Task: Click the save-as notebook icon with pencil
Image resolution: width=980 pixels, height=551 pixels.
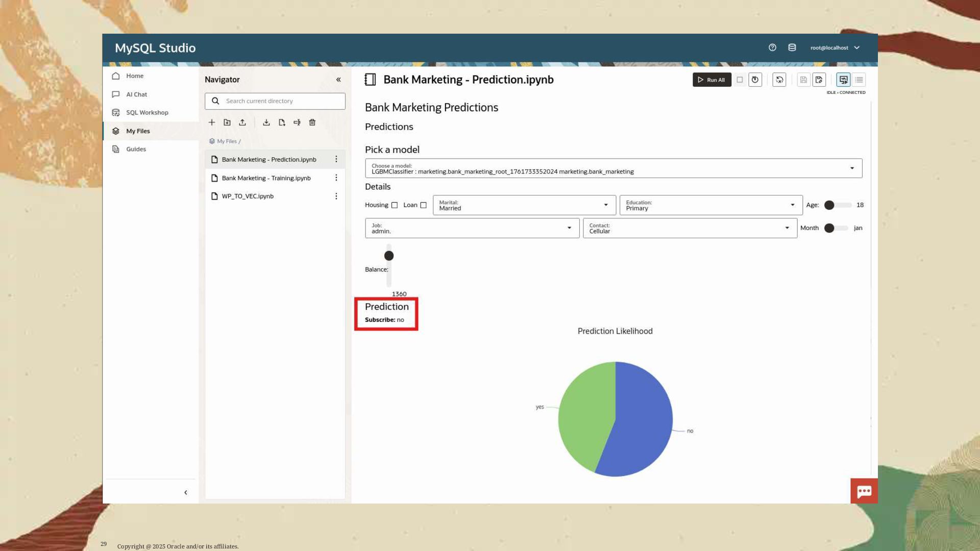Action: 819,80
